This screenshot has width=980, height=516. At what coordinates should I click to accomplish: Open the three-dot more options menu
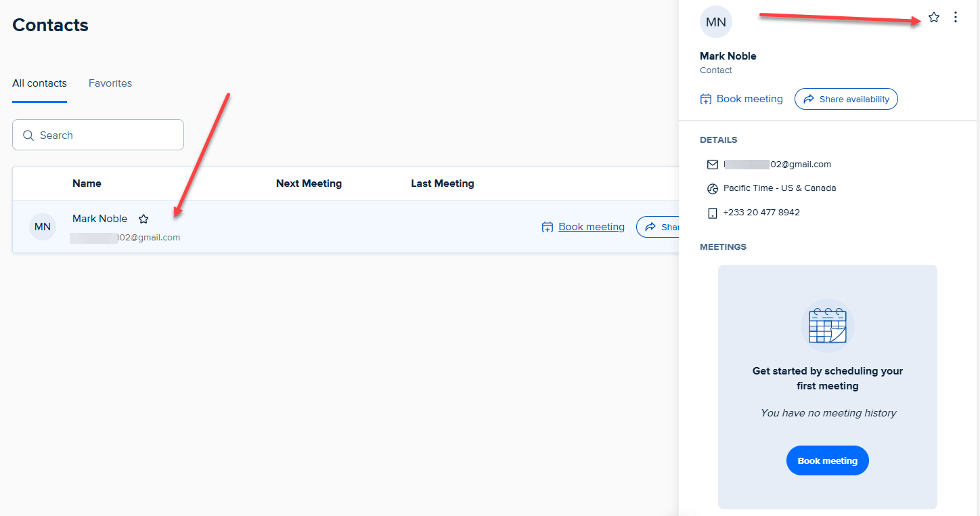coord(956,18)
